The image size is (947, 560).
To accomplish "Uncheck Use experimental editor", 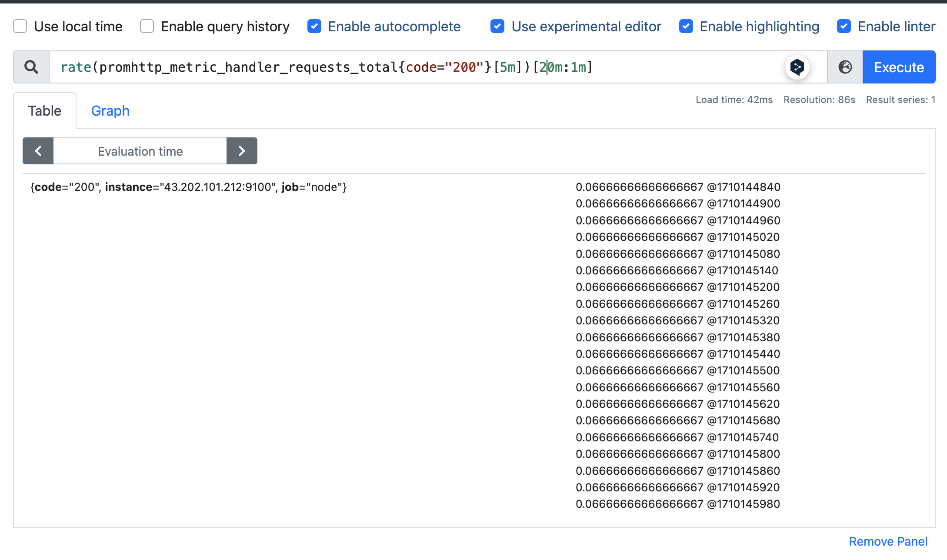I will pos(497,27).
